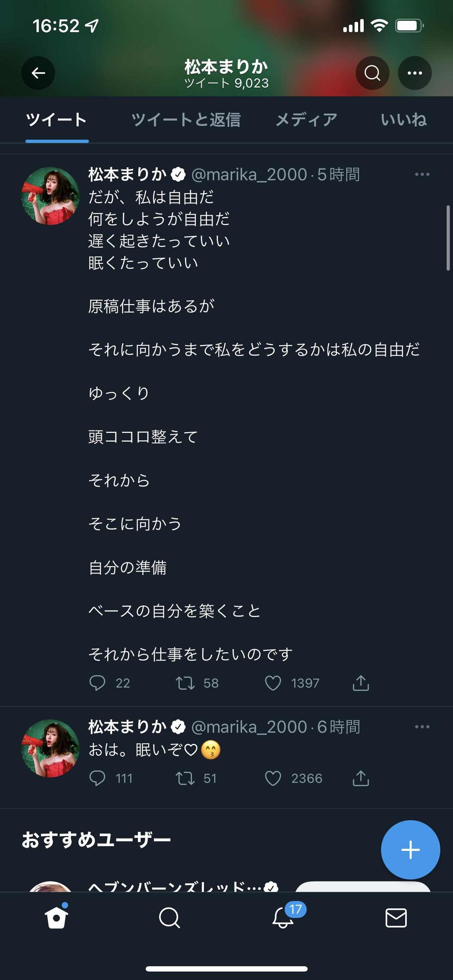Tap the back arrow button
Viewport: 453px width, 980px height.
pyautogui.click(x=38, y=73)
